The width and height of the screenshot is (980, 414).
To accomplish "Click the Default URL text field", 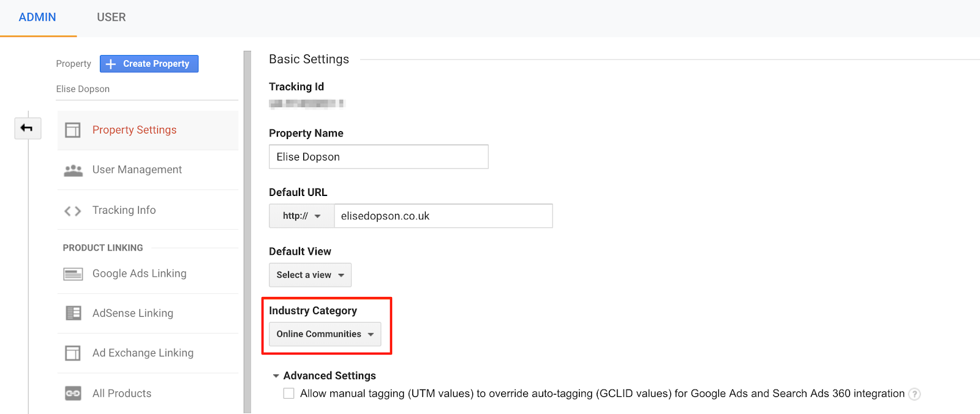I will pos(443,216).
